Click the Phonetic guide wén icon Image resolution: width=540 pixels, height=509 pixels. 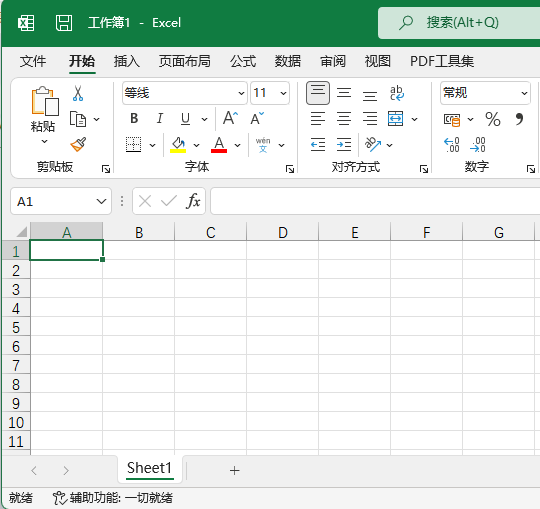point(263,145)
